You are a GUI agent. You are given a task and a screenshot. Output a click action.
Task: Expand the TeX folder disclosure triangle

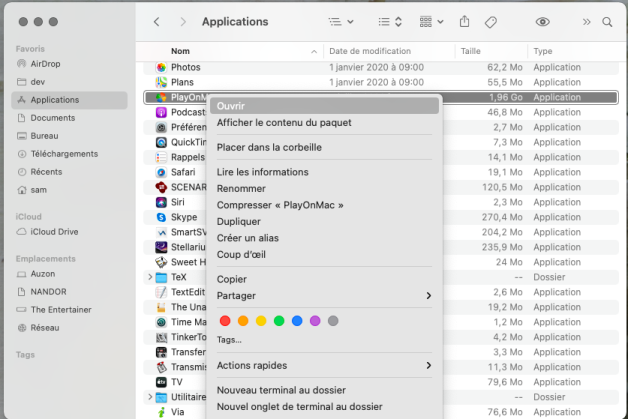(x=150, y=277)
